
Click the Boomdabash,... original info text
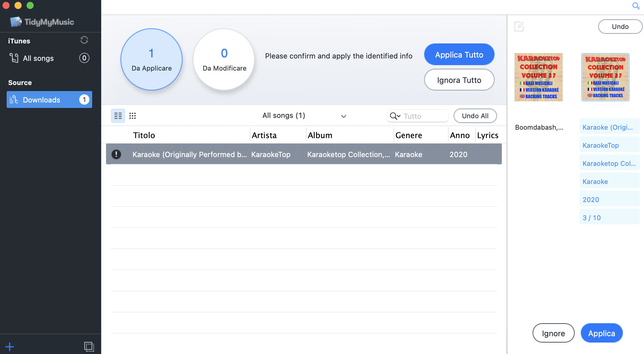[539, 127]
